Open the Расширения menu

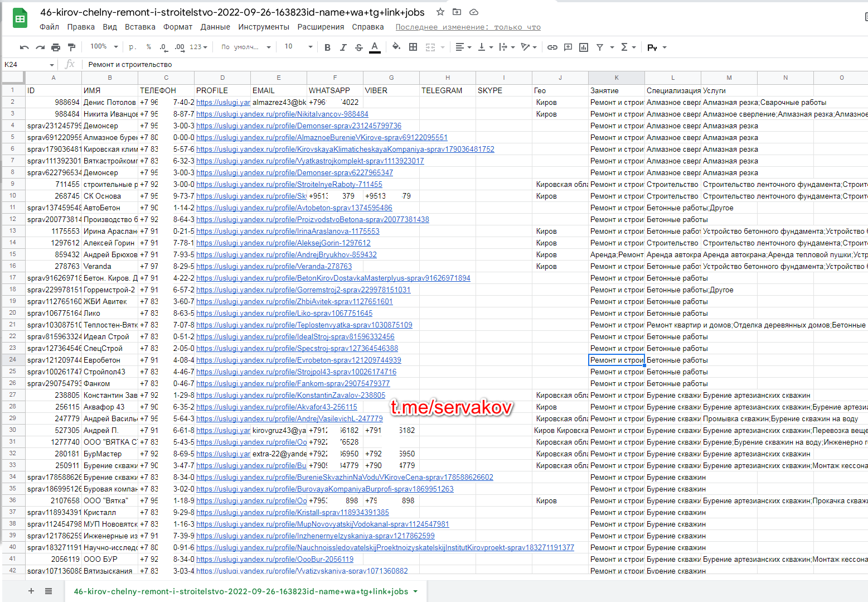(x=321, y=27)
